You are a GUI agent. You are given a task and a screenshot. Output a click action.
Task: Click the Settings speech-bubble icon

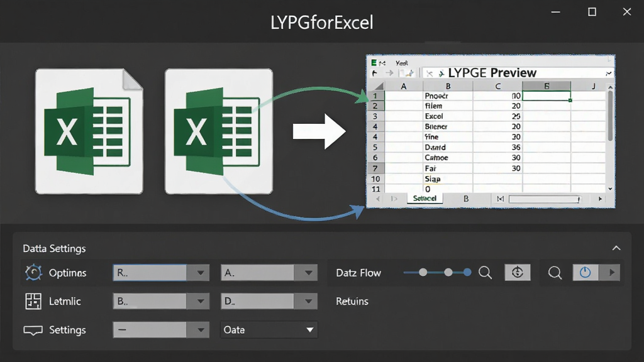point(33,331)
